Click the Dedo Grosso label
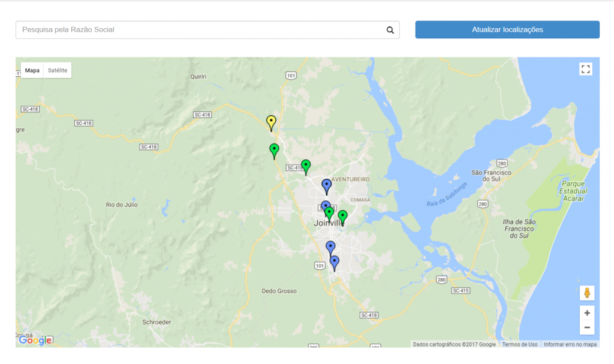The height and width of the screenshot is (364, 614). [x=279, y=291]
